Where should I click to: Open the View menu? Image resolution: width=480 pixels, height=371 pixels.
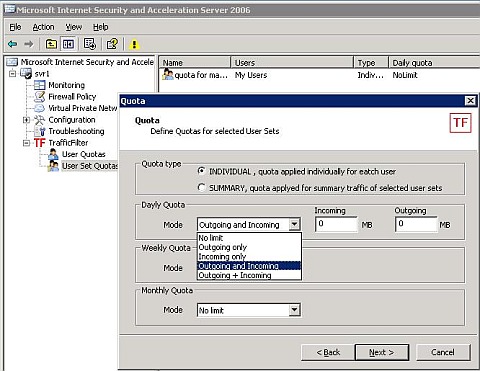pos(74,27)
